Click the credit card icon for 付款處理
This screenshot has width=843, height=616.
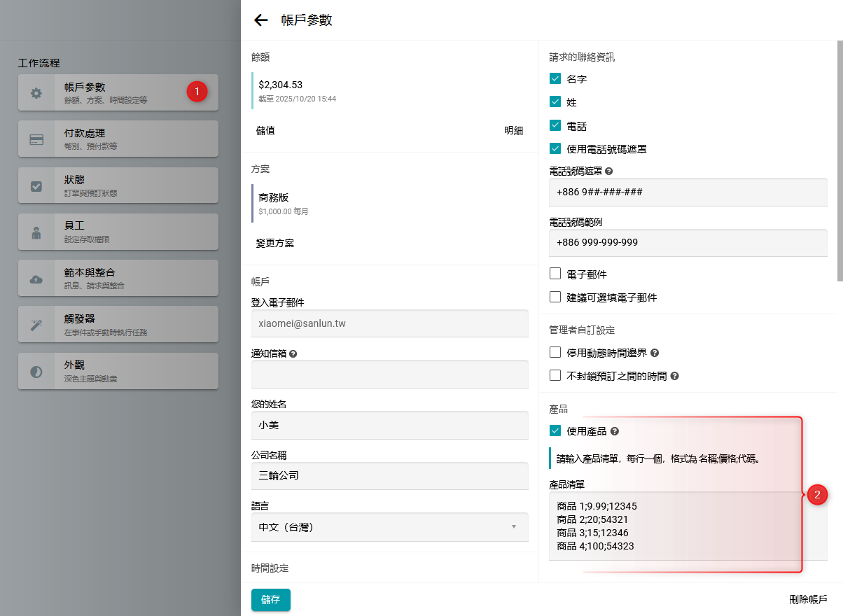[x=36, y=139]
